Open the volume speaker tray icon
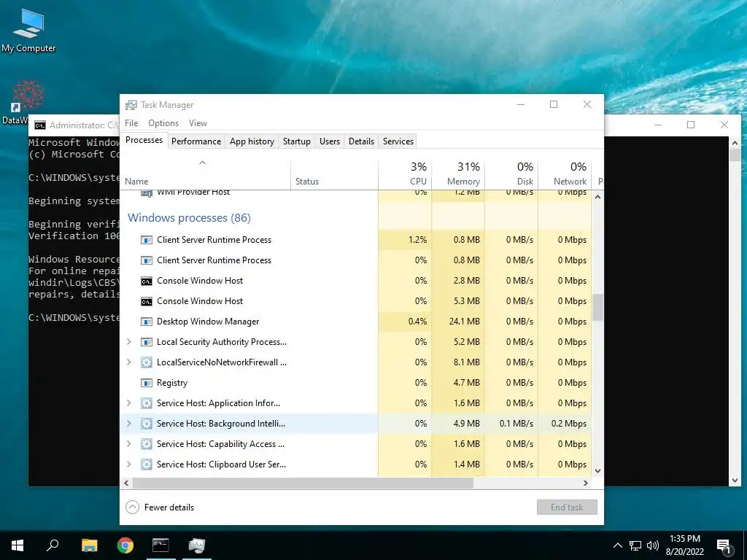Screen dimensions: 747x560 click(653, 545)
